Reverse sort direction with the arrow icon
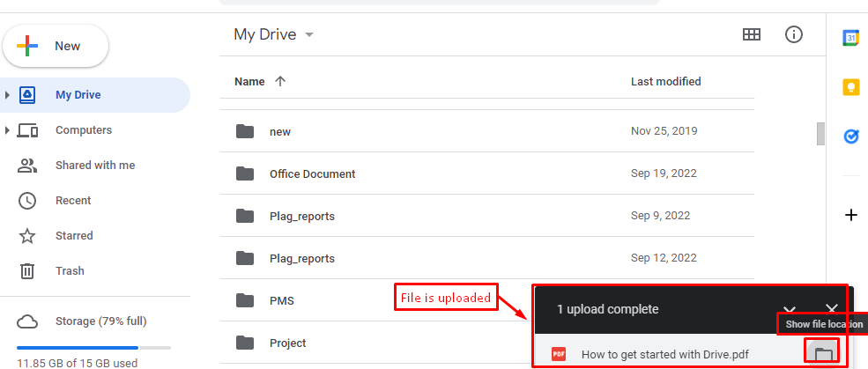 tap(280, 81)
